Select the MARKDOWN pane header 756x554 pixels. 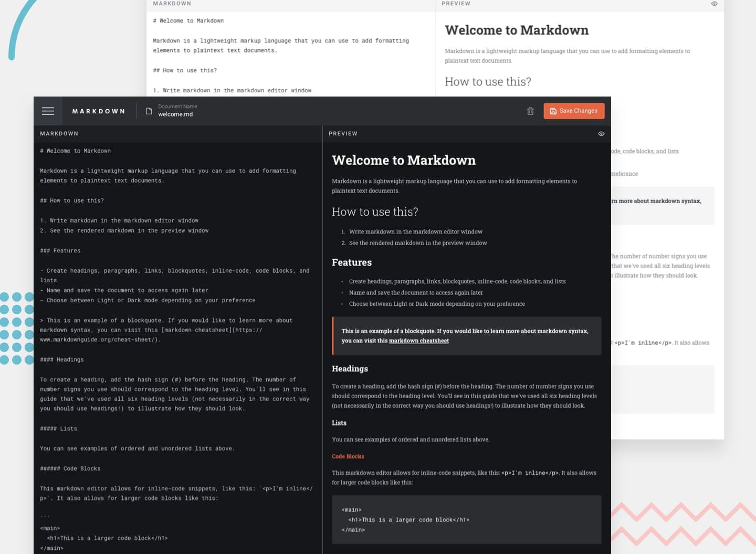pyautogui.click(x=59, y=134)
